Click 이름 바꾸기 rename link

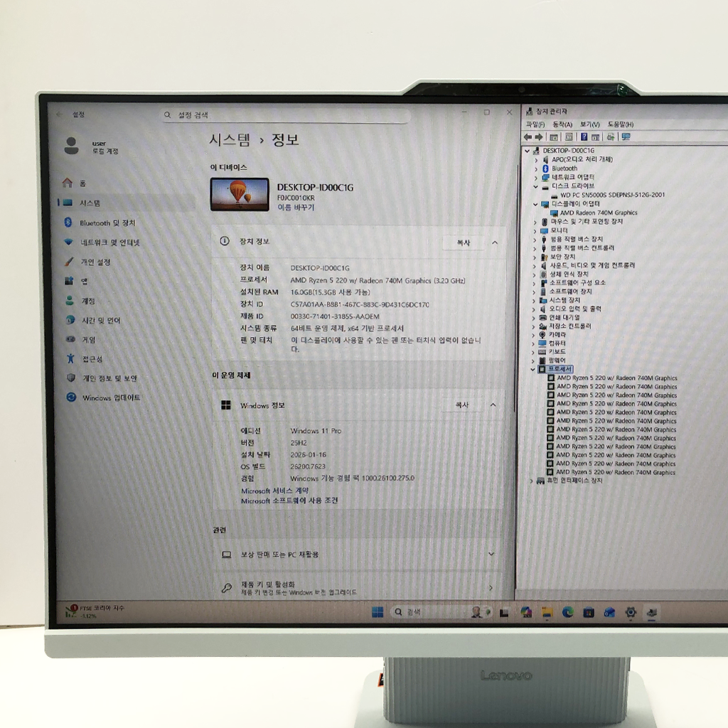(296, 208)
